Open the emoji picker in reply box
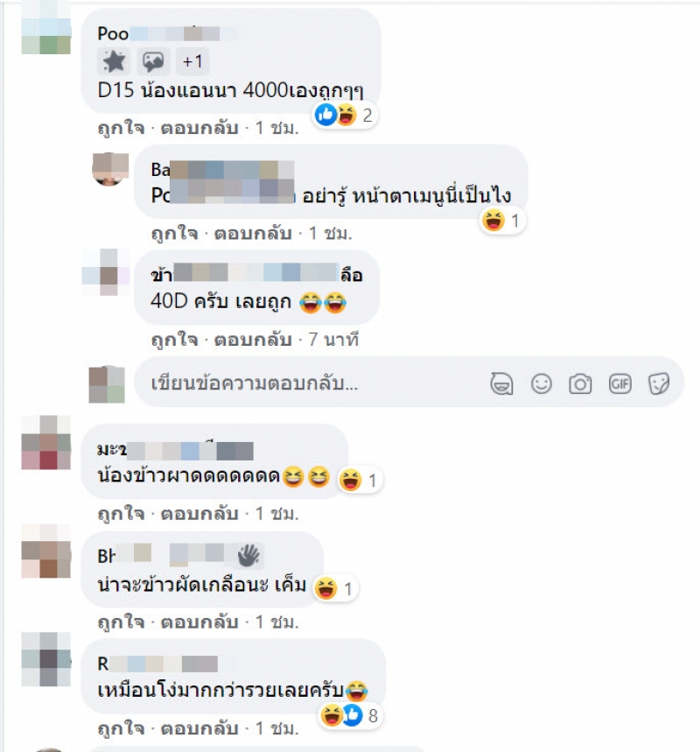Image resolution: width=700 pixels, height=752 pixels. 542,384
